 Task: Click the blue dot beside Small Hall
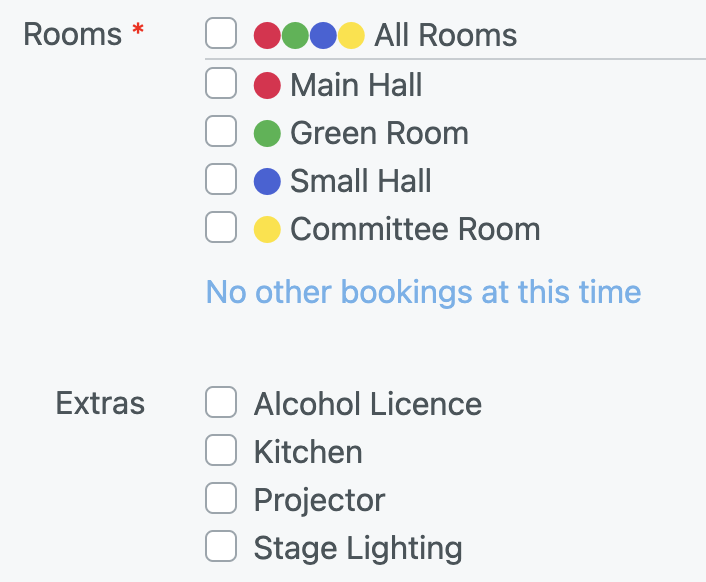tap(267, 181)
